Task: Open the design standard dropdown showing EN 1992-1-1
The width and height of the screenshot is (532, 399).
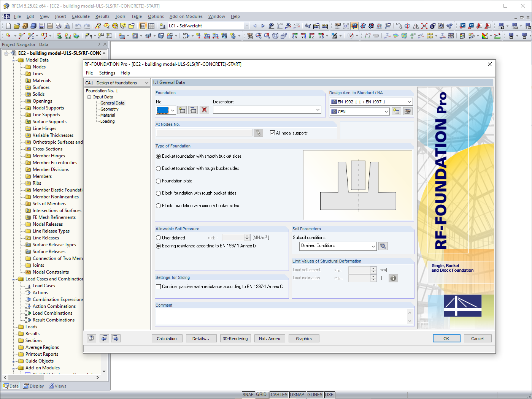Action: 409,101
